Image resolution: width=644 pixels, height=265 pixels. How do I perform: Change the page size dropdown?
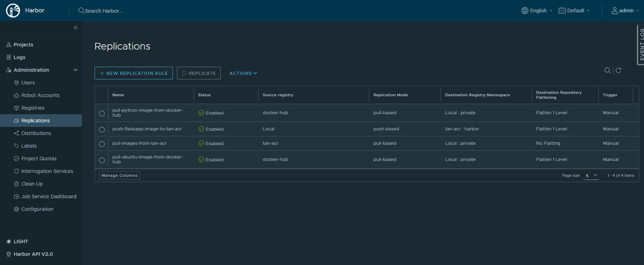click(x=591, y=175)
